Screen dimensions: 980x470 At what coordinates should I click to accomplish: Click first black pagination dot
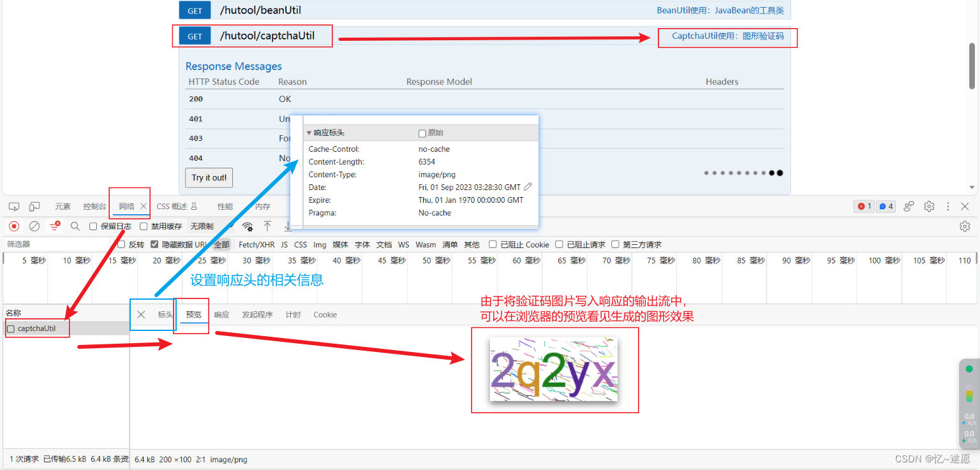coord(772,173)
